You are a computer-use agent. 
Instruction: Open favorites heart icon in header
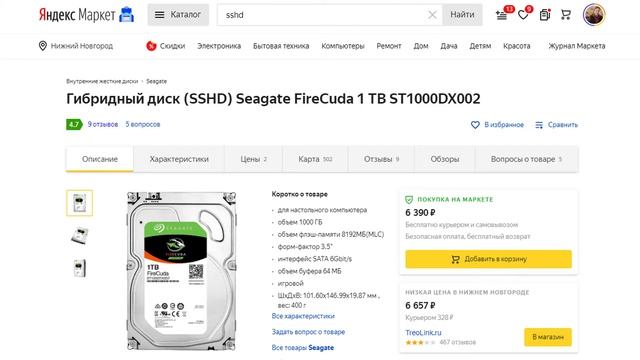[x=523, y=15]
